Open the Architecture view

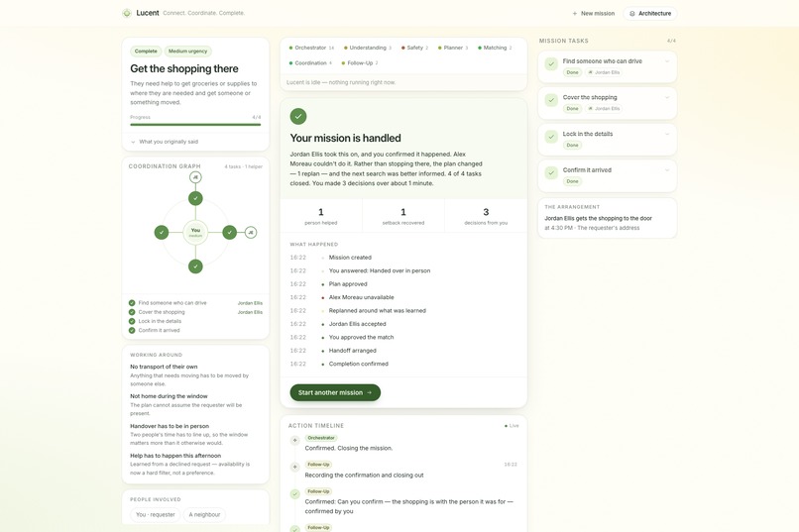pos(650,14)
